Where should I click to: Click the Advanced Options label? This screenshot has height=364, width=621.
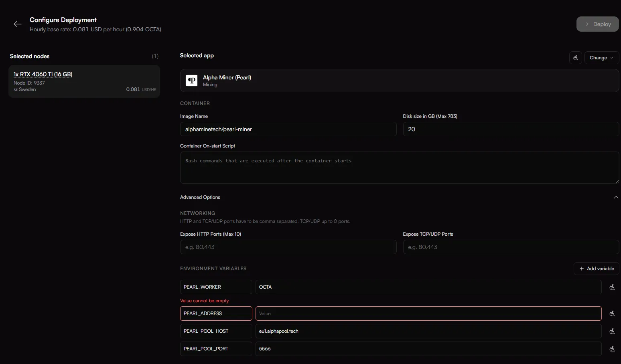click(x=200, y=197)
